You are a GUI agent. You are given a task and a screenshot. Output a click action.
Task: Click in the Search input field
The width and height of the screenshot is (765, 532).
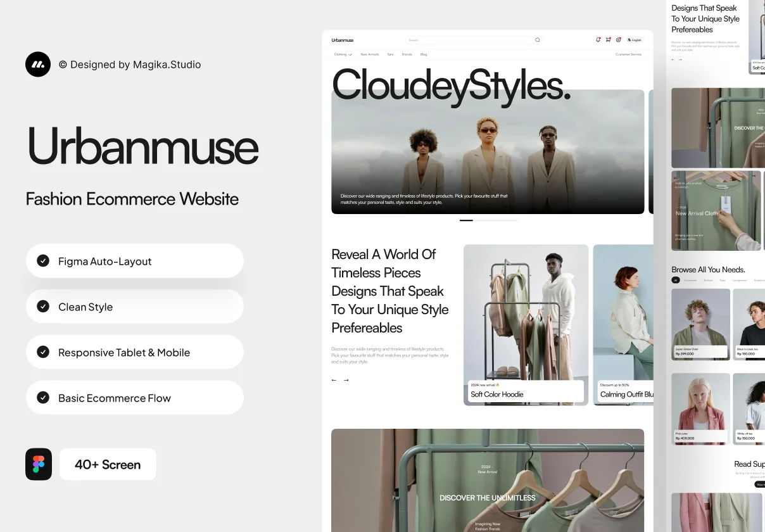474,40
